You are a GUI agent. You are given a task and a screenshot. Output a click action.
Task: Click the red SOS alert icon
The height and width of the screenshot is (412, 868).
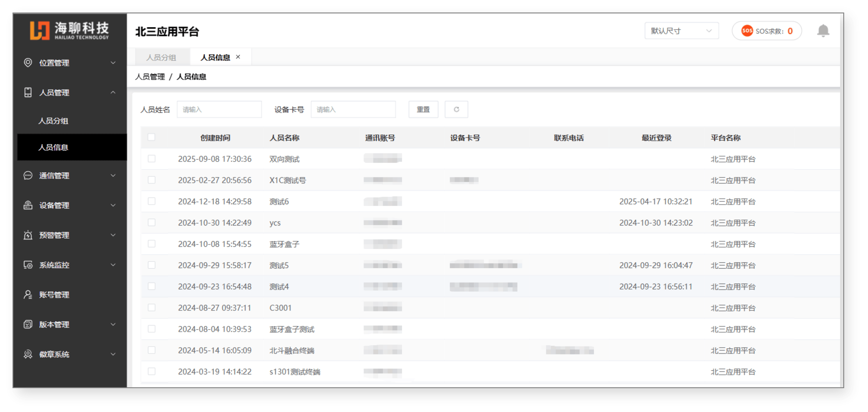coord(747,31)
